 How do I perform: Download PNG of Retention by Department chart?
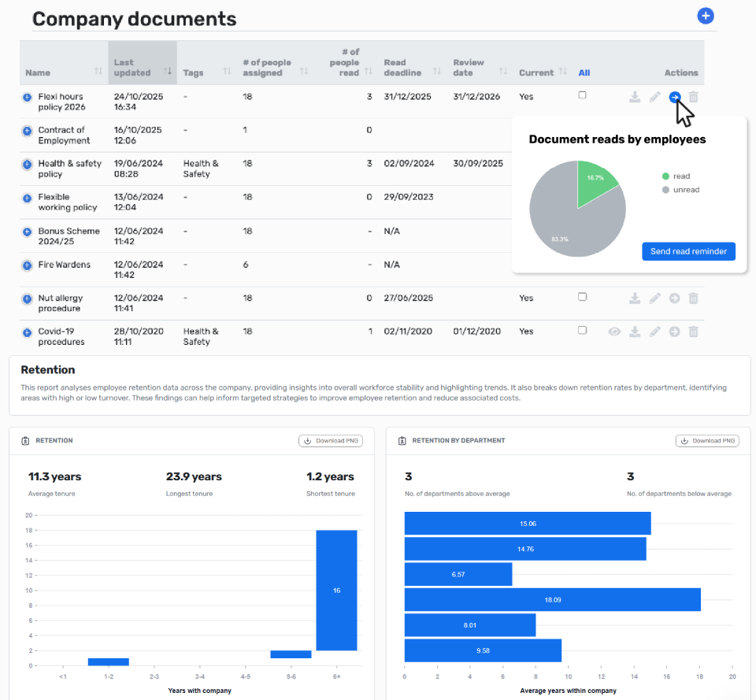tap(707, 441)
